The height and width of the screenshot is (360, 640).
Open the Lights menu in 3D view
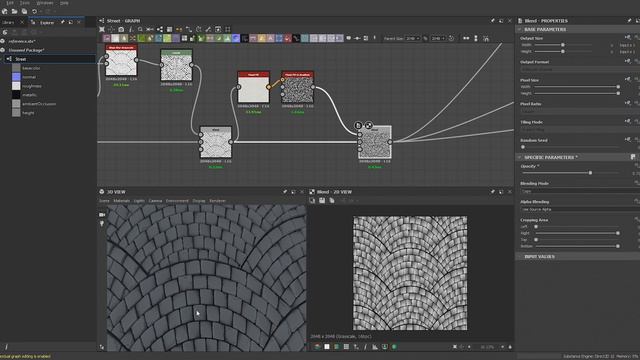tap(139, 201)
